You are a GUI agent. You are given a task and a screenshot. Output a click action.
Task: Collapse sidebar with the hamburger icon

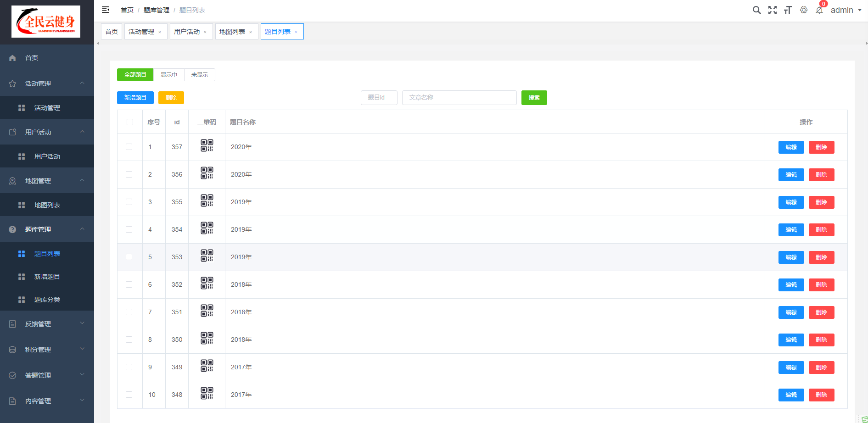[x=106, y=10]
